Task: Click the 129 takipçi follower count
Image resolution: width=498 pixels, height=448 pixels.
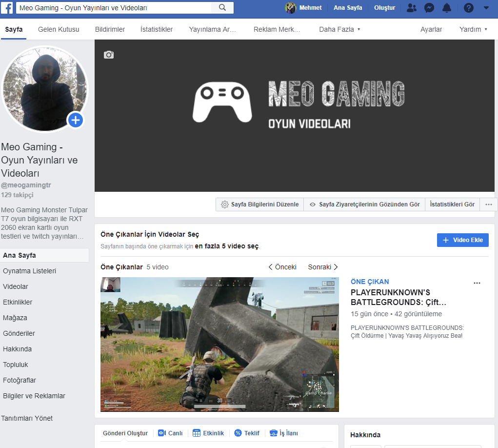Action: pos(17,195)
